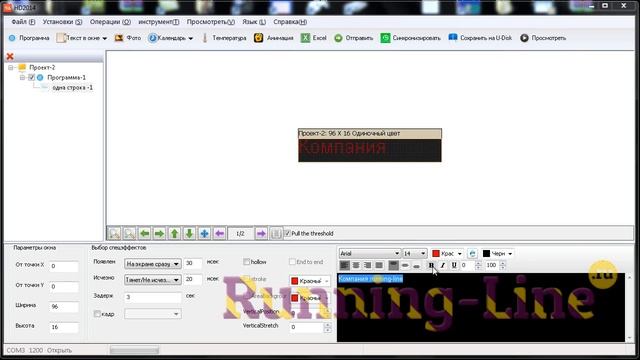This screenshot has height=360, width=640.
Task: Enable the End to end checkbox
Action: (292, 262)
